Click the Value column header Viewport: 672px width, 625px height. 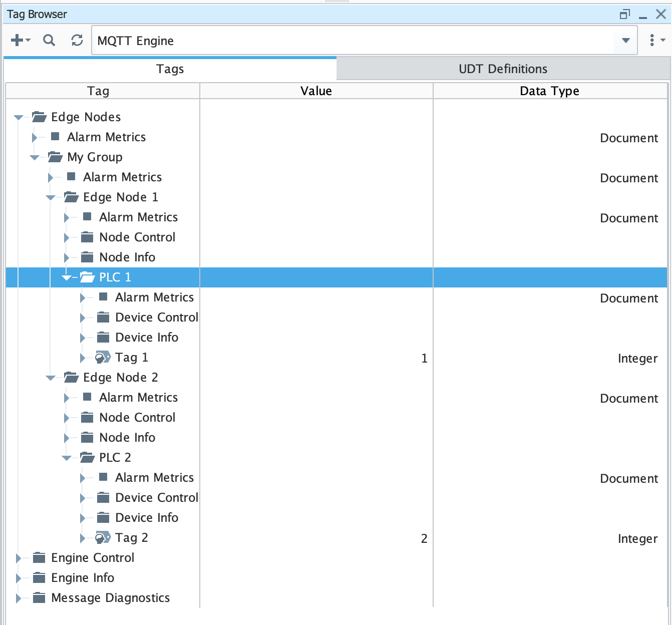(316, 91)
